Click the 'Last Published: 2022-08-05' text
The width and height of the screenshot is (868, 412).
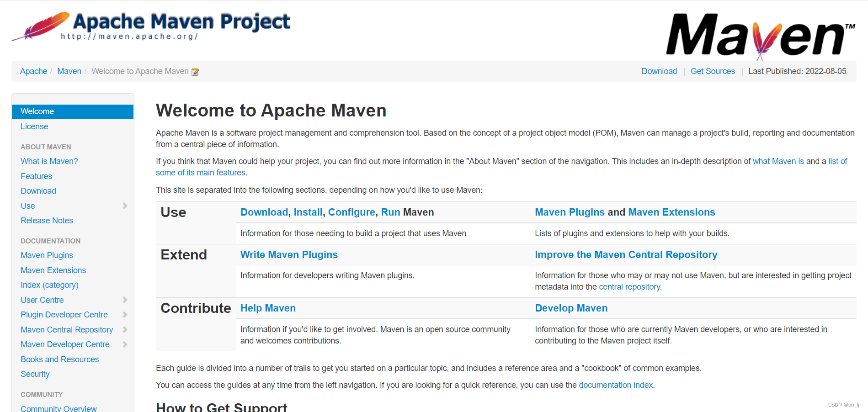coord(797,71)
